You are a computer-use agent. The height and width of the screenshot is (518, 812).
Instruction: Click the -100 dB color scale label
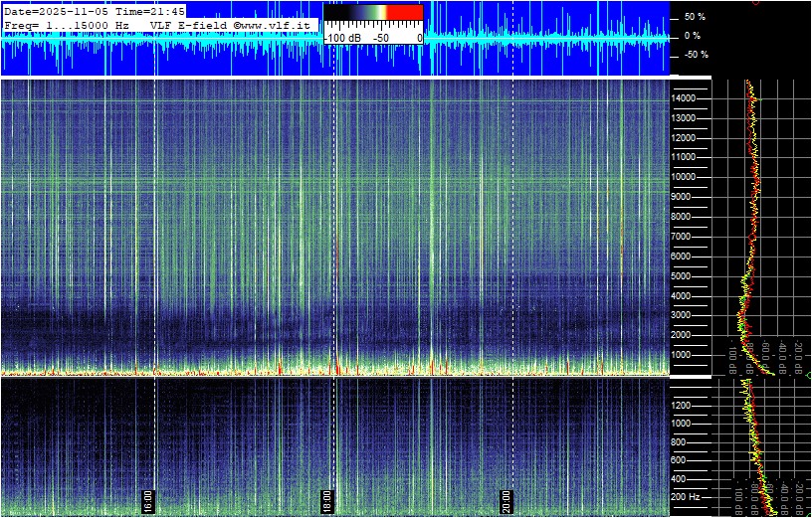[x=344, y=38]
